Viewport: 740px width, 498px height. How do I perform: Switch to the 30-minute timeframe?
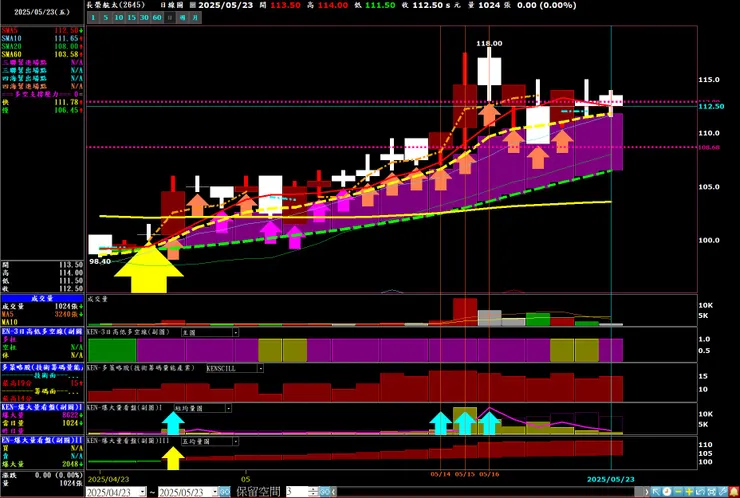click(x=144, y=17)
